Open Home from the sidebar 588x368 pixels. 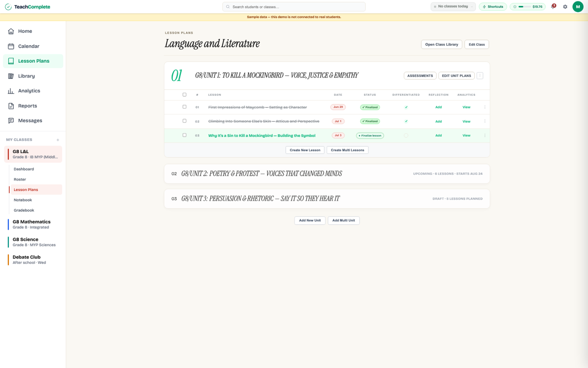tap(33, 31)
